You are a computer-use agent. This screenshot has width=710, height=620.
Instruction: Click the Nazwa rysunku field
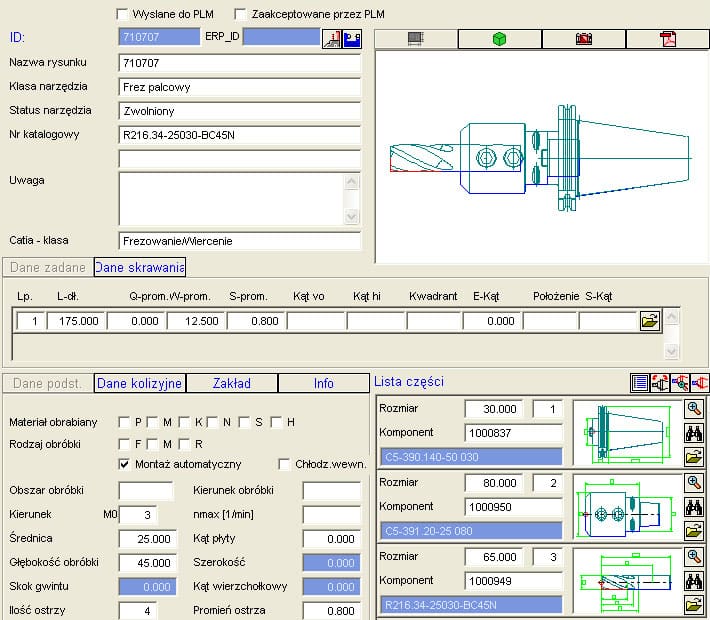tap(240, 63)
